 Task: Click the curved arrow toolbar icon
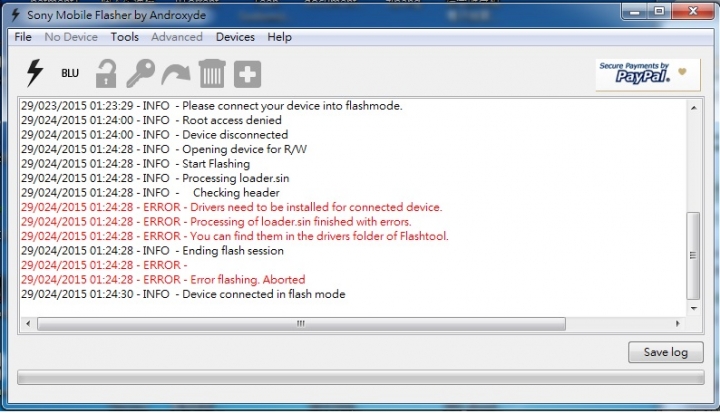[176, 74]
